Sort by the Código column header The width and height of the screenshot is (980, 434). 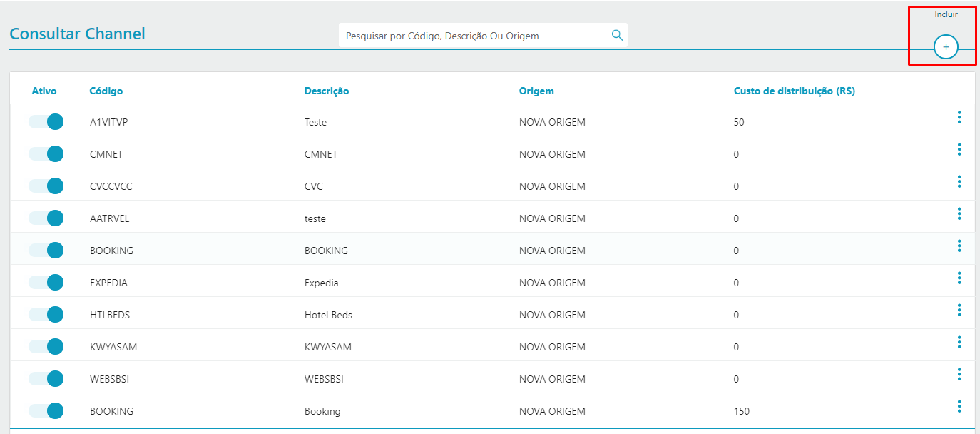(106, 91)
